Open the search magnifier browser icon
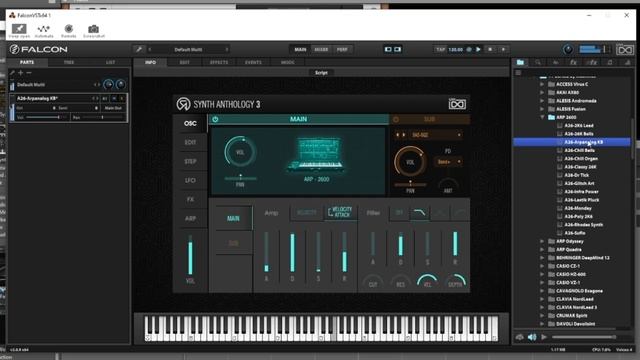 click(538, 62)
